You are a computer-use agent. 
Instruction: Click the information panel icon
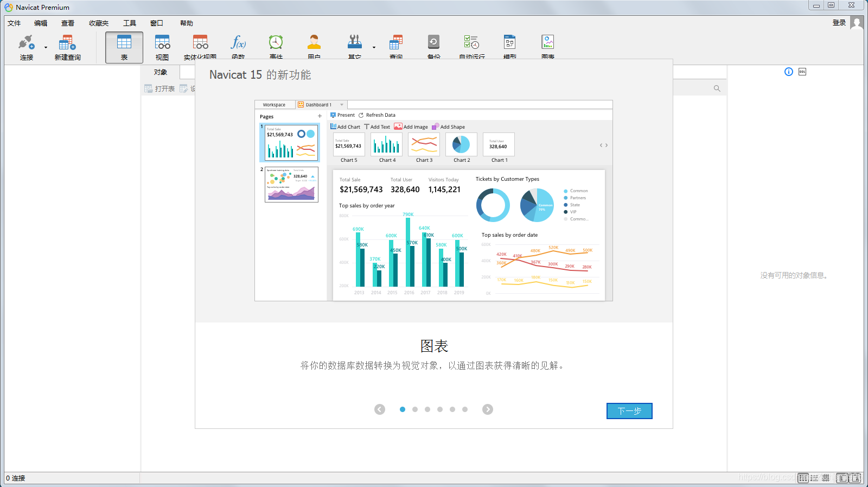(789, 72)
